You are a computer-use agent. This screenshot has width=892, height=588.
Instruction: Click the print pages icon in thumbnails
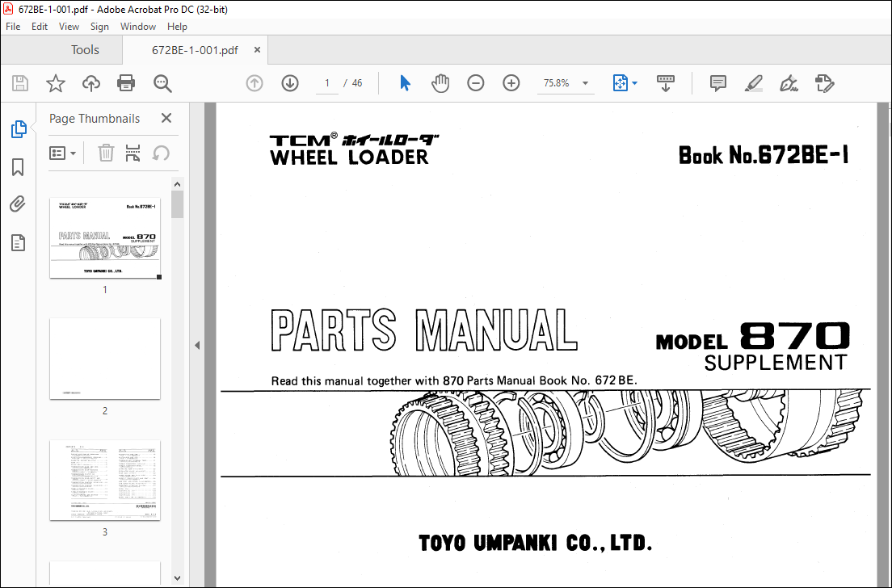click(133, 153)
